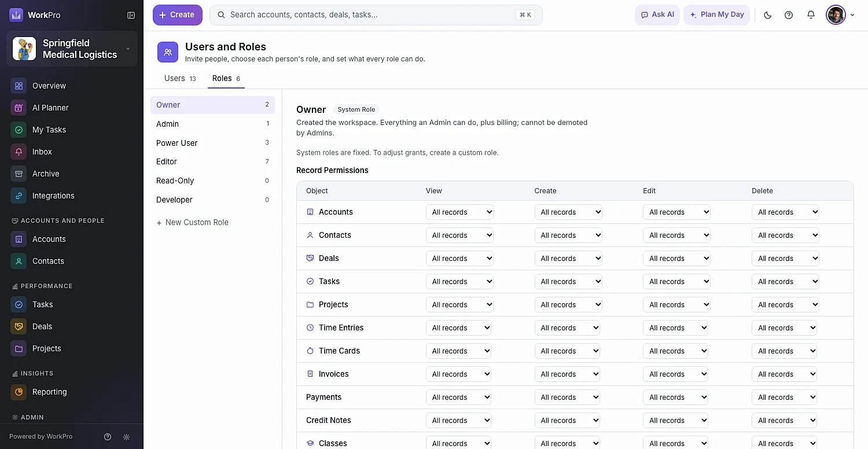This screenshot has width=868, height=449.
Task: Switch to the Users tab
Action: pos(180,78)
